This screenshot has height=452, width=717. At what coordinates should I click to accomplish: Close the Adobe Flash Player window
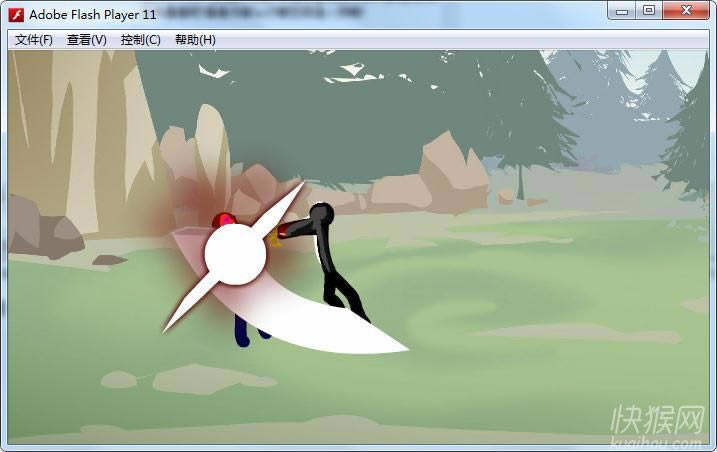[686, 11]
